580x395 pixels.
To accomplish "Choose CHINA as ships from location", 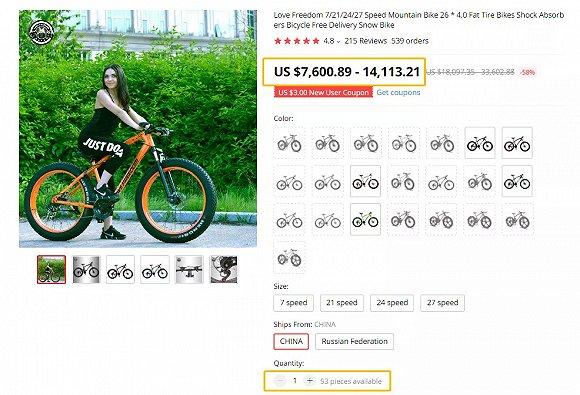I will click(291, 341).
